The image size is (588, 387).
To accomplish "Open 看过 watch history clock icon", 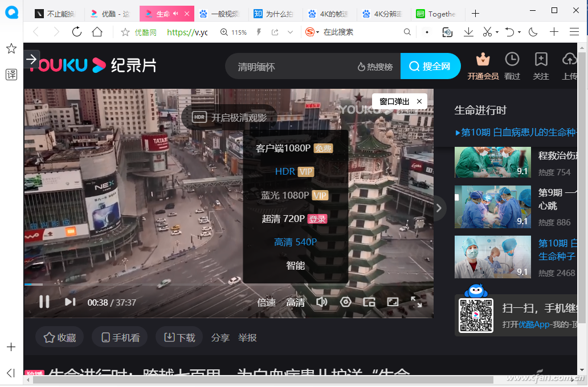I will (512, 67).
